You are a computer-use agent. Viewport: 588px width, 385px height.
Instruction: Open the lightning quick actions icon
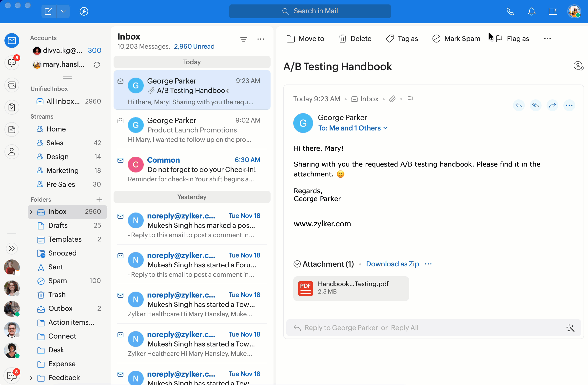click(x=84, y=11)
